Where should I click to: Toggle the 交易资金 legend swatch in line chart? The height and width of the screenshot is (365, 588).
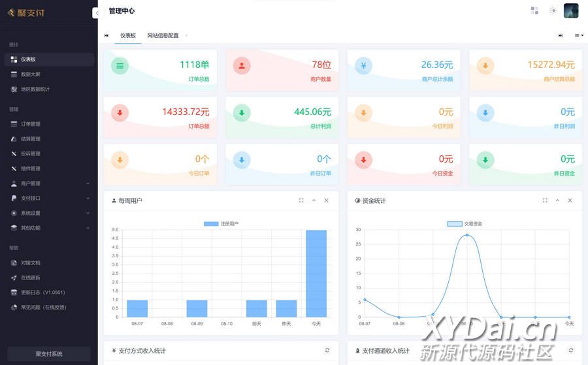point(455,224)
